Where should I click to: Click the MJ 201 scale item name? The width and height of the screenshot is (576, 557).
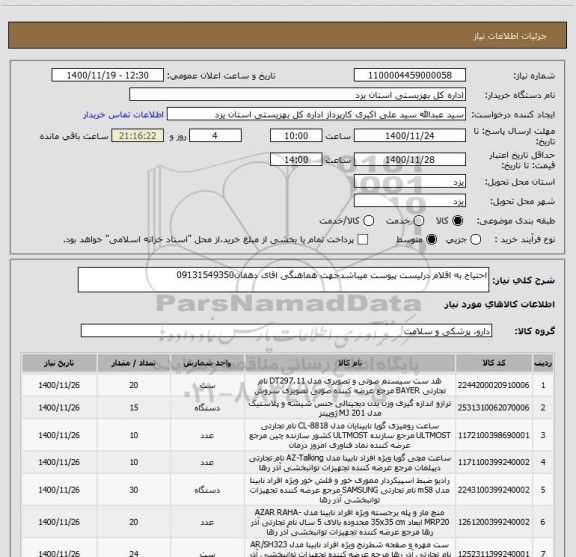(350, 408)
